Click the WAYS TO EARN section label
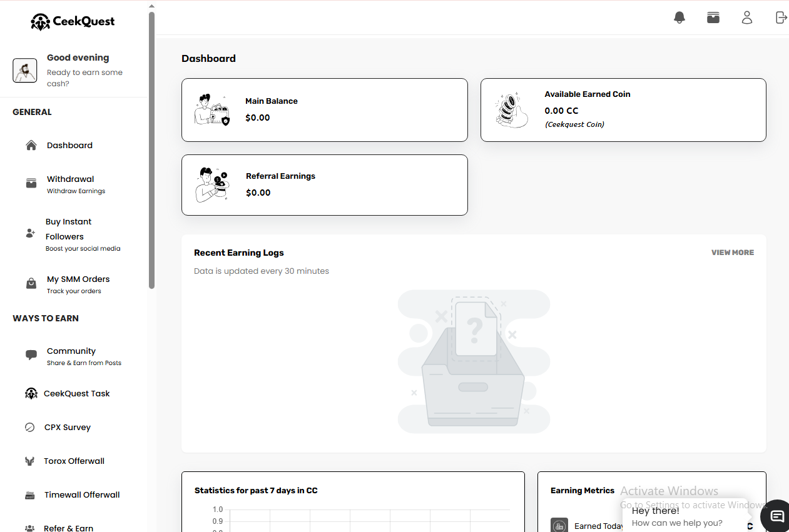 (x=46, y=318)
